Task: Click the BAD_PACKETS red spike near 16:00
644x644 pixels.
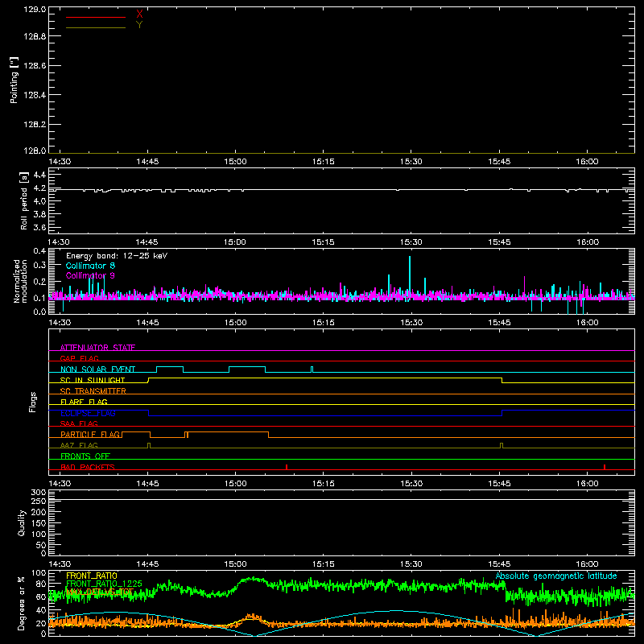Action: [x=605, y=467]
